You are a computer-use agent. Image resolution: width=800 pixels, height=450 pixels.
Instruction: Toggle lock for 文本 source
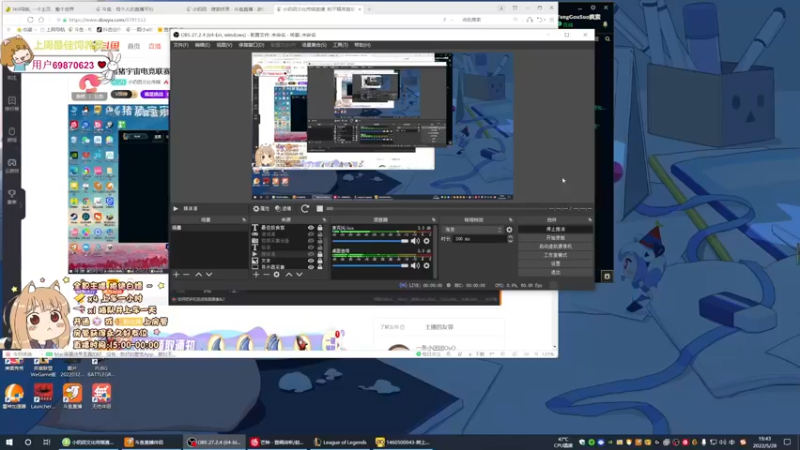click(x=320, y=261)
